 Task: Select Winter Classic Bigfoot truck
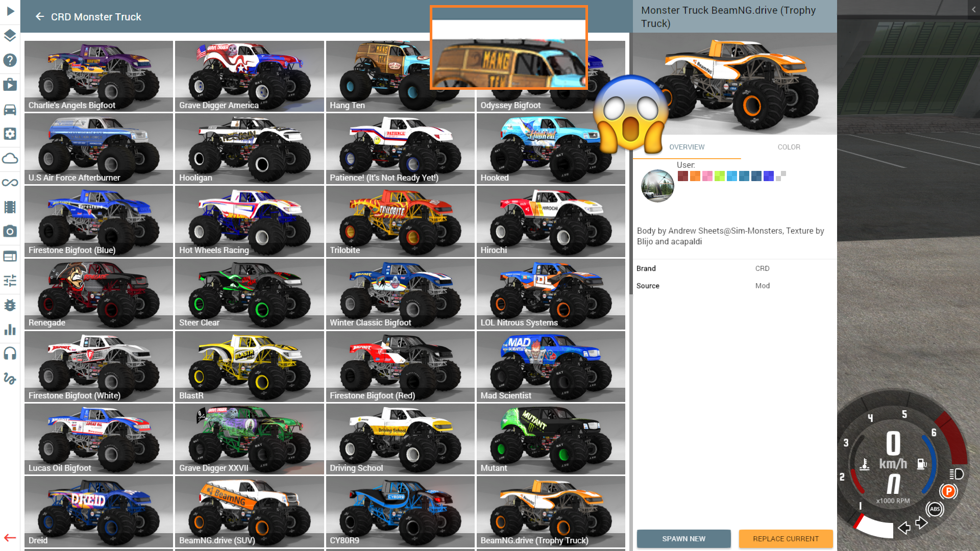(400, 293)
